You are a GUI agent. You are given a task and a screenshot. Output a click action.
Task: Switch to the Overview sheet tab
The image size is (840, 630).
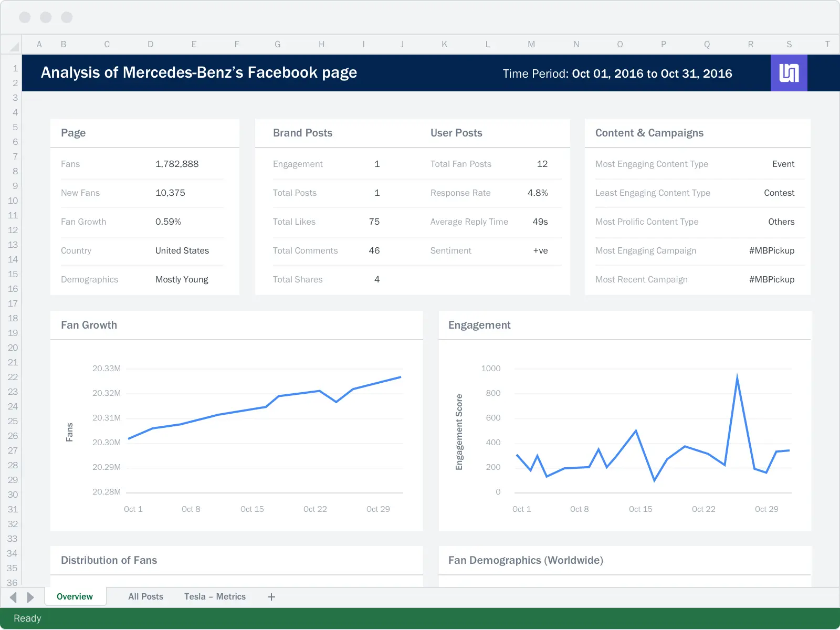(x=75, y=596)
